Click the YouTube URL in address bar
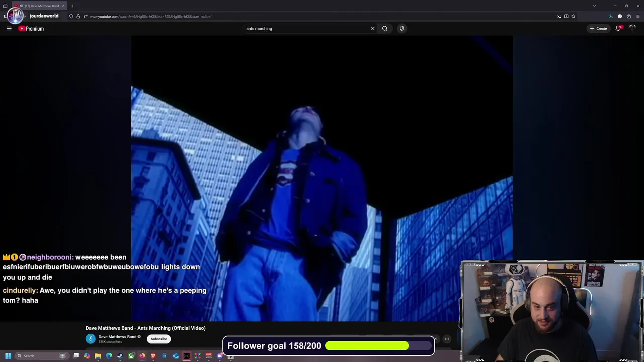Viewport: 644px width, 362px height. pyautogui.click(x=151, y=17)
